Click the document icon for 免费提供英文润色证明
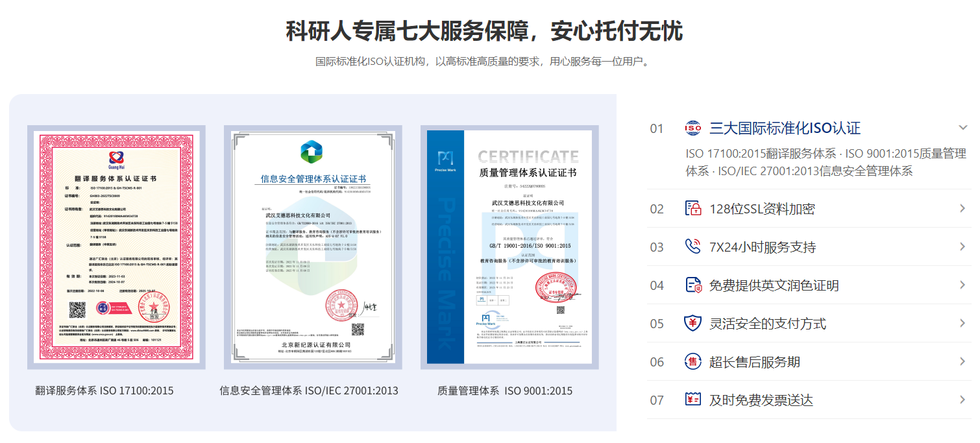This screenshot has width=980, height=443. tap(693, 285)
